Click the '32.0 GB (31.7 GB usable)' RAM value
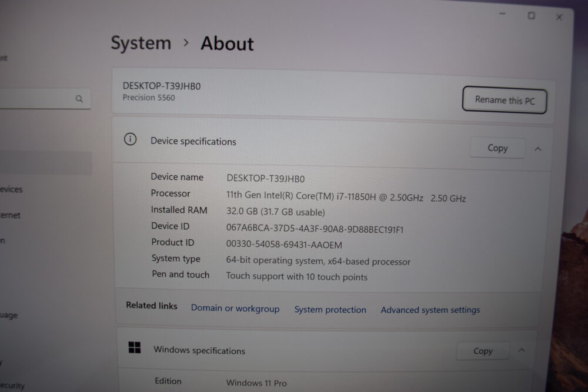The image size is (588, 392). coord(276,212)
